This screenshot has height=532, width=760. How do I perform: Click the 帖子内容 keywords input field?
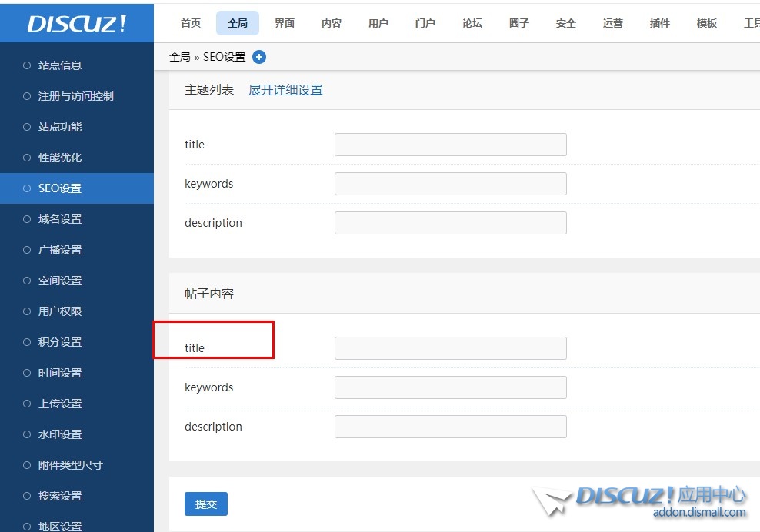tap(450, 387)
